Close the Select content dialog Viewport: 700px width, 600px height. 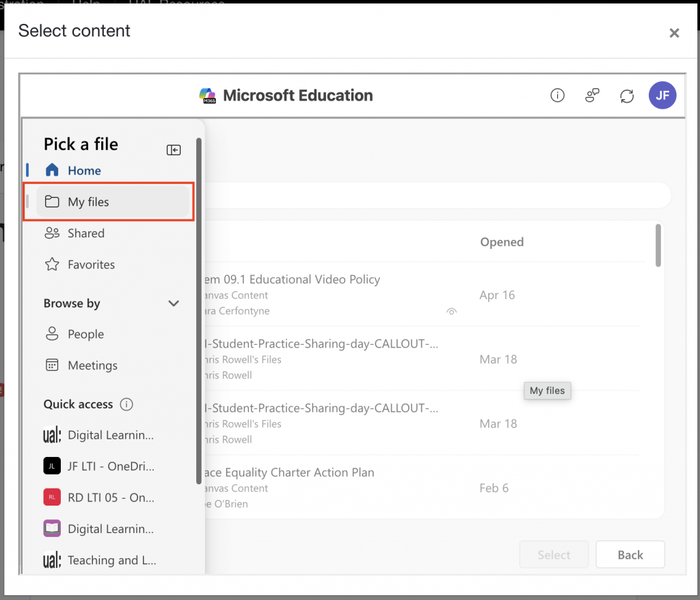click(674, 33)
